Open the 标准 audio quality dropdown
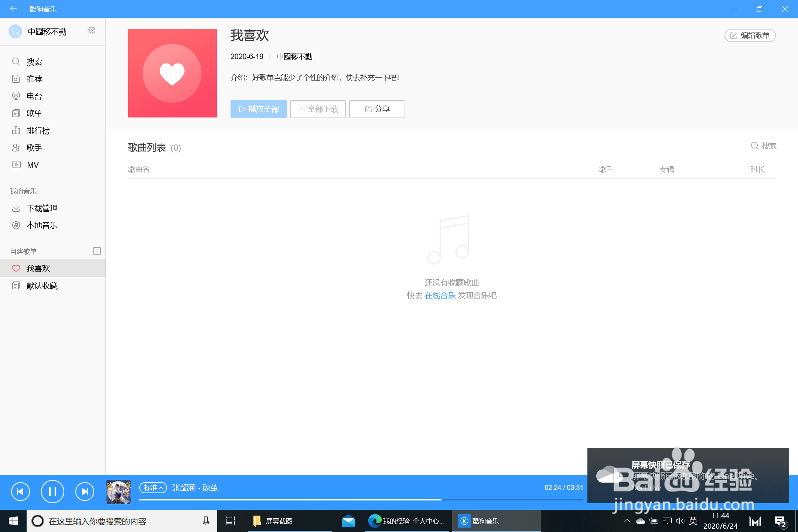The image size is (798, 532). click(153, 488)
